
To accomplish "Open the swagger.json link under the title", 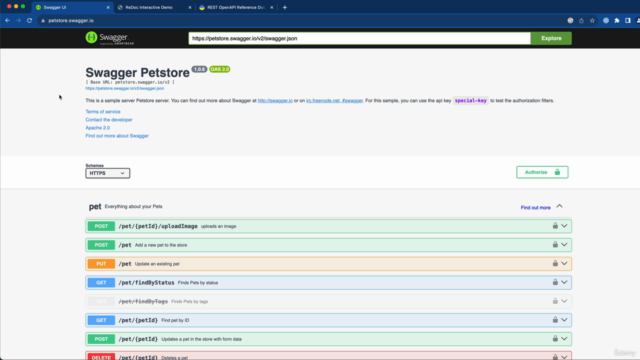I will coord(124,88).
